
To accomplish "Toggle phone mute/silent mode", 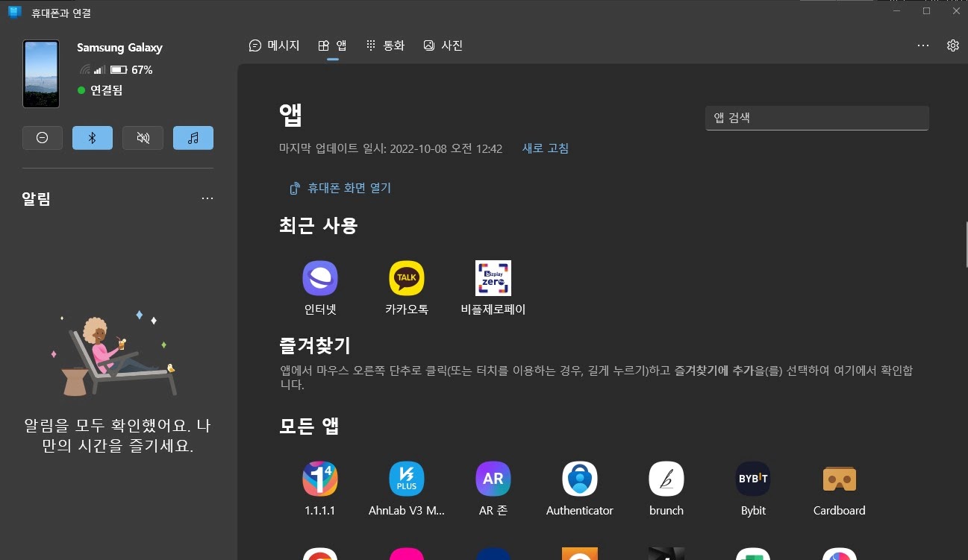I will pyautogui.click(x=143, y=138).
